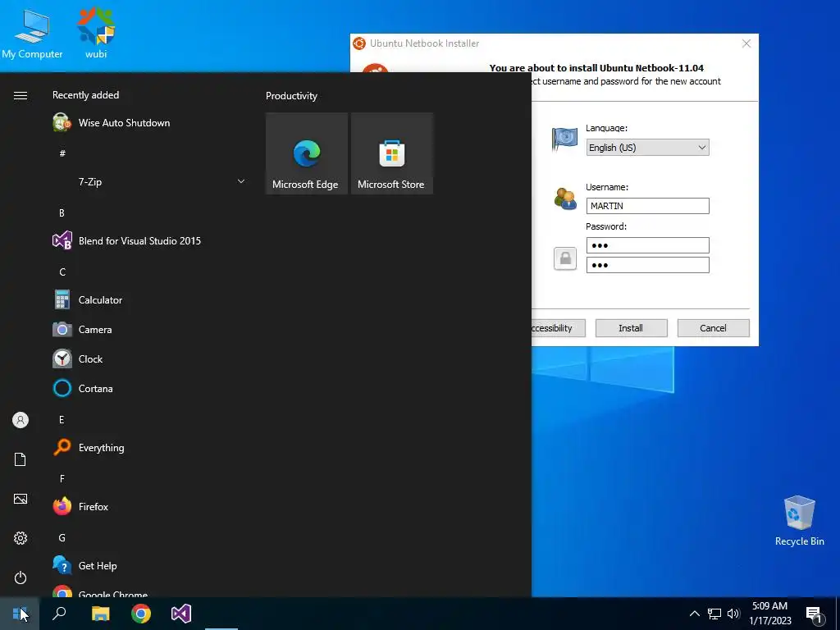The height and width of the screenshot is (630, 840).
Task: Select the wubi desktop icon
Action: [96, 33]
